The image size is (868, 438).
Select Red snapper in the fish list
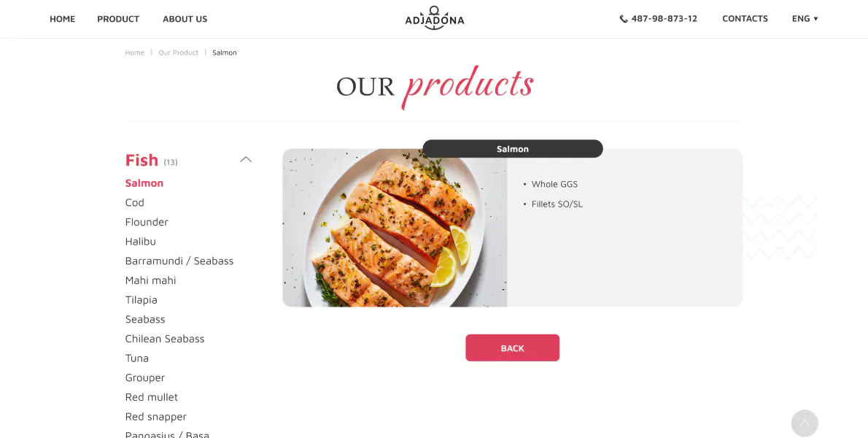[x=155, y=416]
